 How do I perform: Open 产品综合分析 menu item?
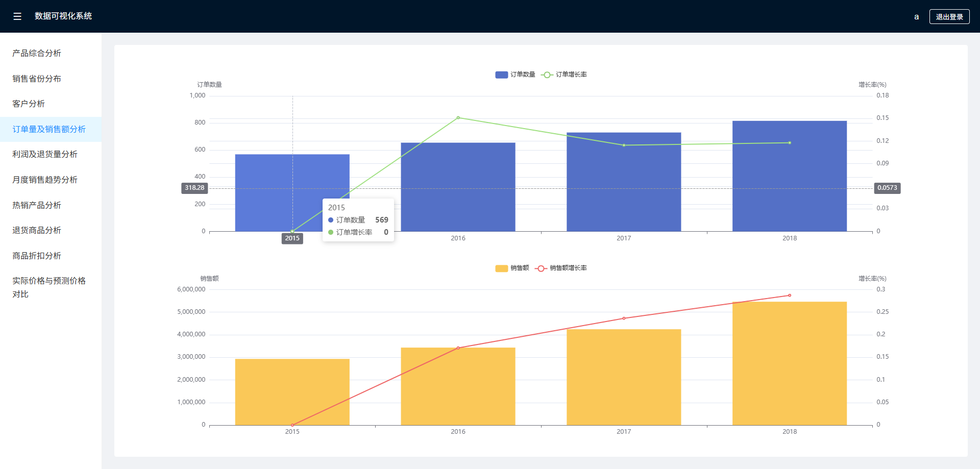[x=51, y=53]
